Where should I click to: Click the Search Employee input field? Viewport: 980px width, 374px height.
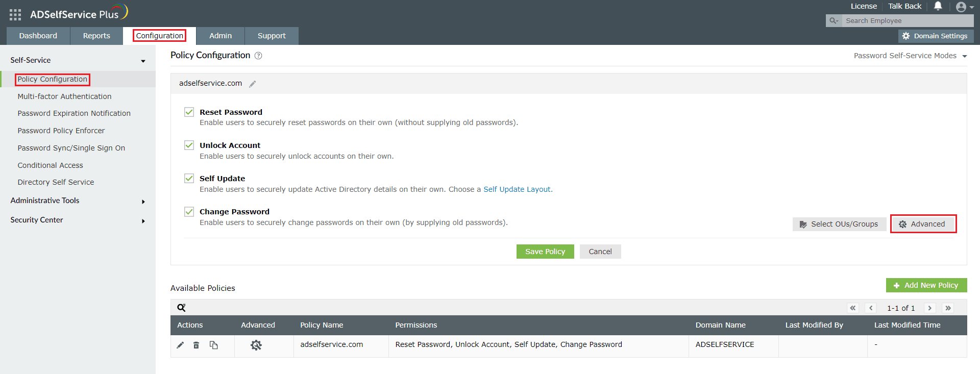pos(906,21)
